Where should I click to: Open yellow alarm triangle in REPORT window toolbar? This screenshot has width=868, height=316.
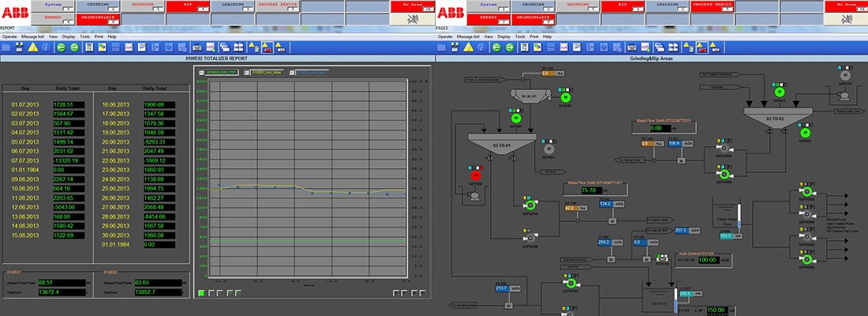[33, 47]
